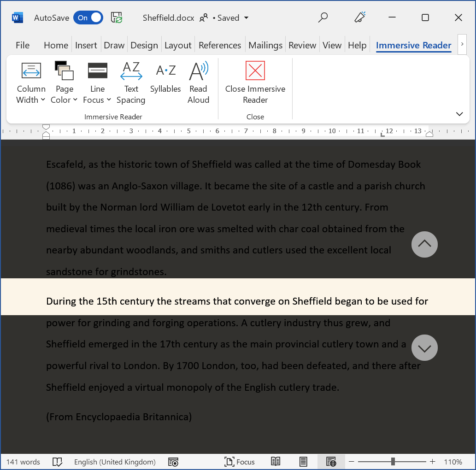Open Search with the magnifying glass icon

[323, 18]
